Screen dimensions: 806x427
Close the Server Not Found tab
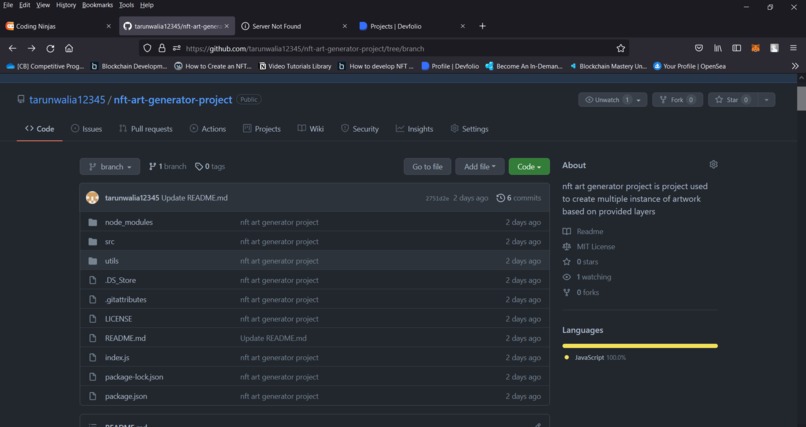coord(344,26)
